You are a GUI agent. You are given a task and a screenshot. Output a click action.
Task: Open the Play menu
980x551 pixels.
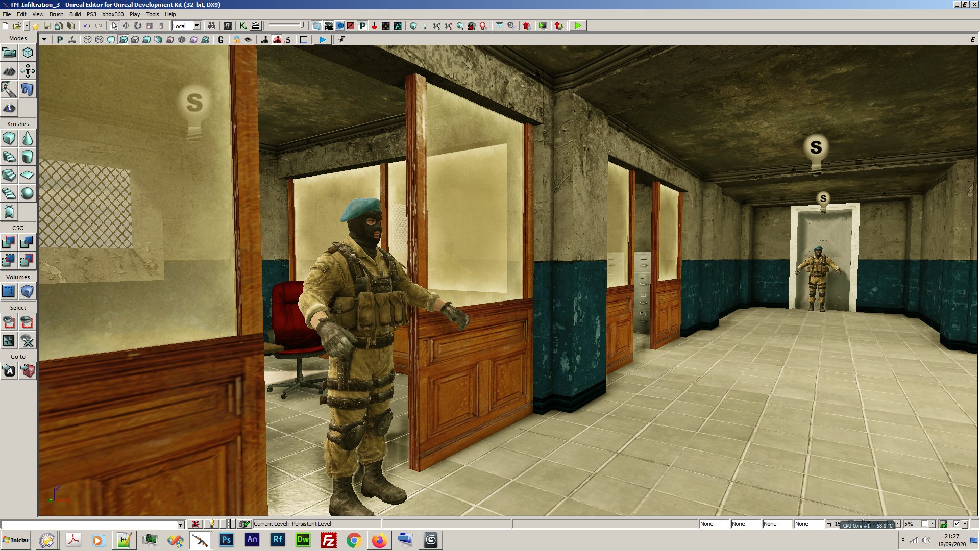coord(134,14)
